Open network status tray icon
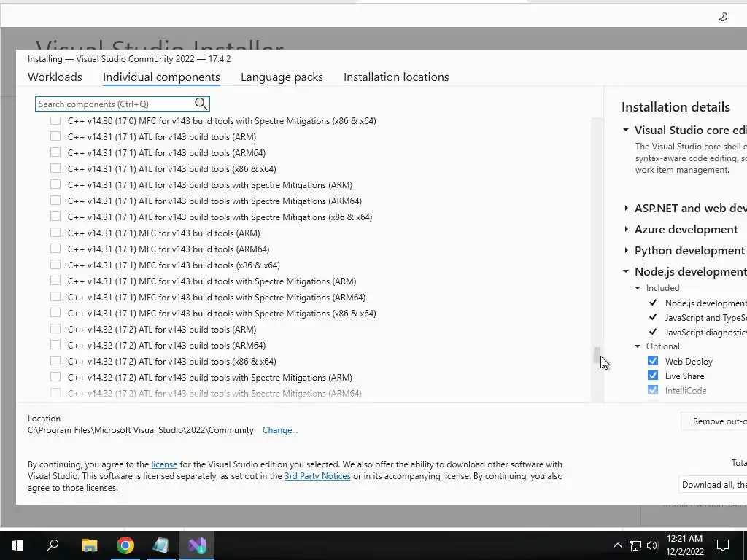 tap(635, 545)
